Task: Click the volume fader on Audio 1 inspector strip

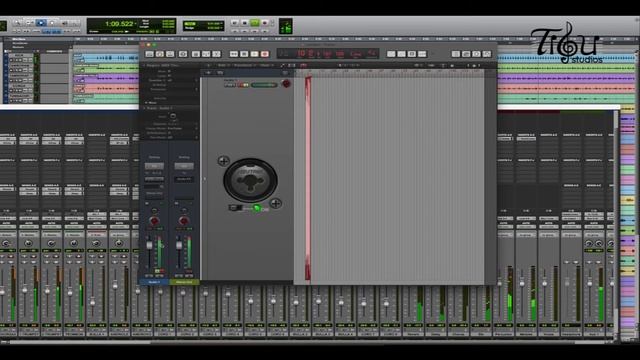Action: point(149,245)
